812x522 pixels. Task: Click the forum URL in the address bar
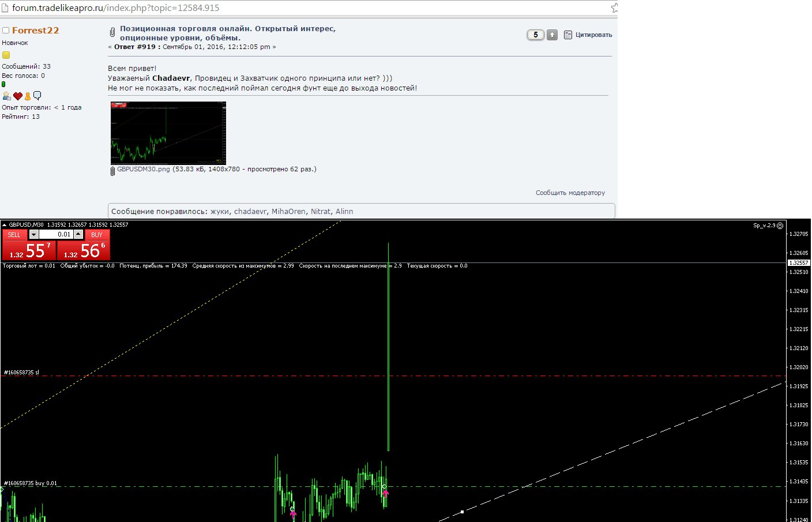[x=115, y=8]
